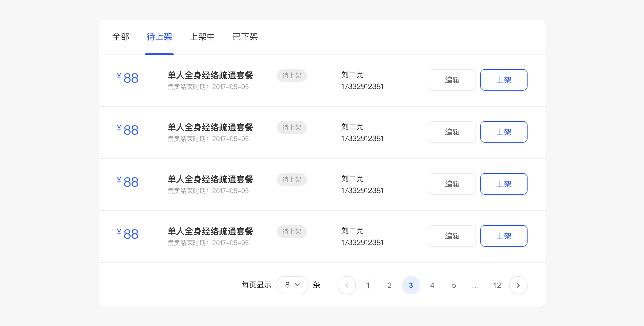The width and height of the screenshot is (644, 326).
Task: Go to previous page with left arrow
Action: point(347,285)
